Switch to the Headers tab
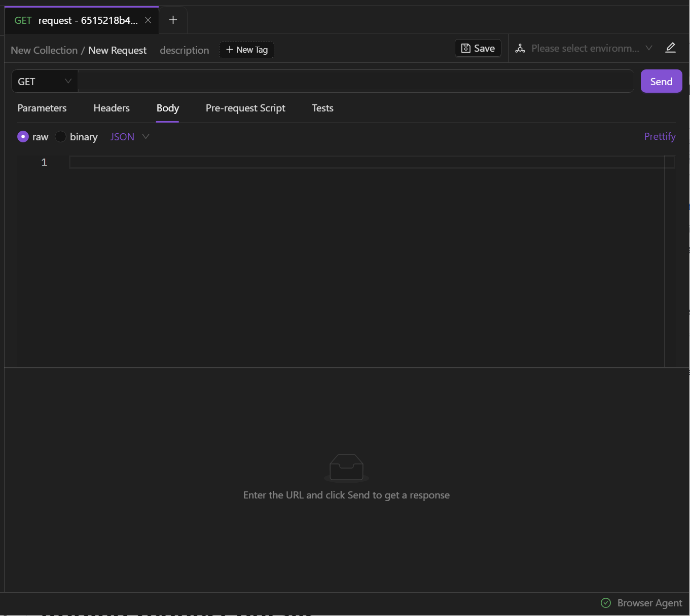The width and height of the screenshot is (690, 616). (x=112, y=108)
